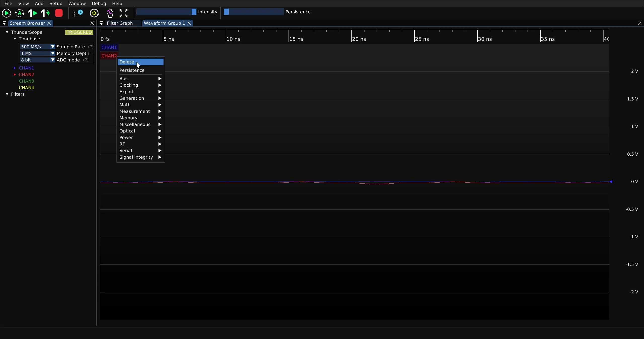Click the blue trigger level arrow at 0 V

[611, 182]
